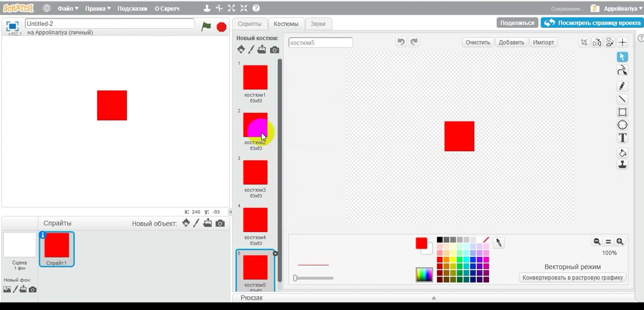Screen dimensions: 644x310
Task: Click the Добавить button
Action: point(512,42)
